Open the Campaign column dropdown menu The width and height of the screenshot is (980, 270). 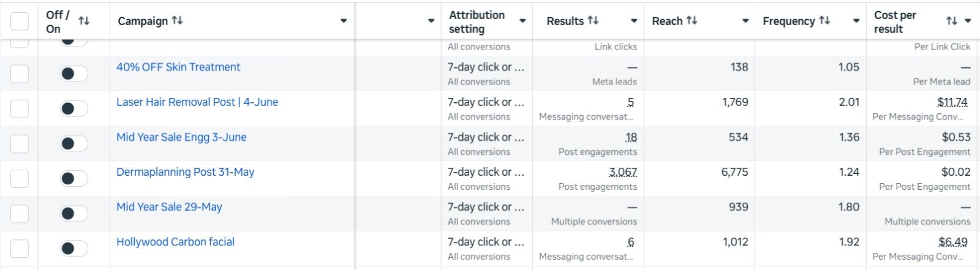344,21
